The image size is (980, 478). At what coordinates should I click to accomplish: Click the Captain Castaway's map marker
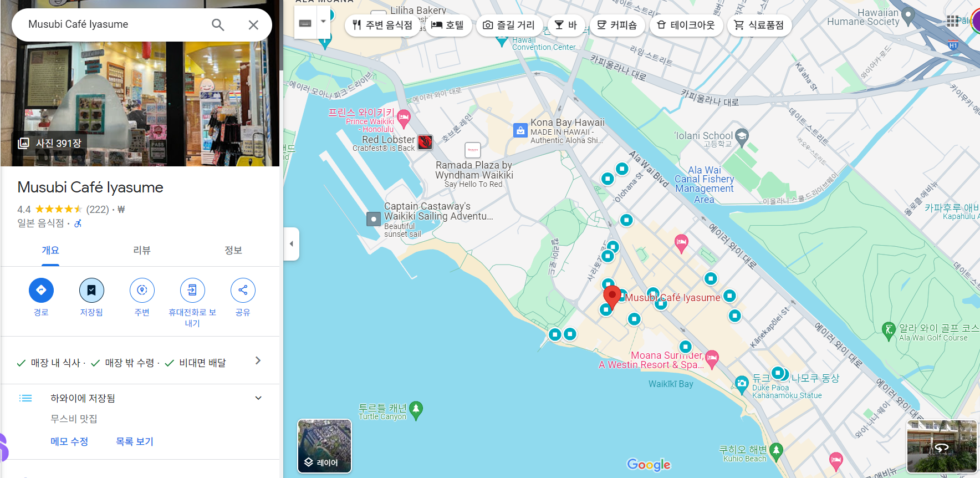click(x=374, y=219)
